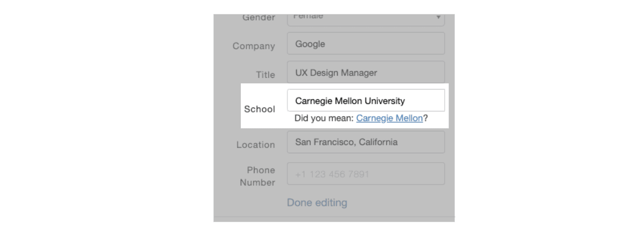Screen dimensions: 644x232
Task: Click the Phone Number field label
Action: pos(257,176)
